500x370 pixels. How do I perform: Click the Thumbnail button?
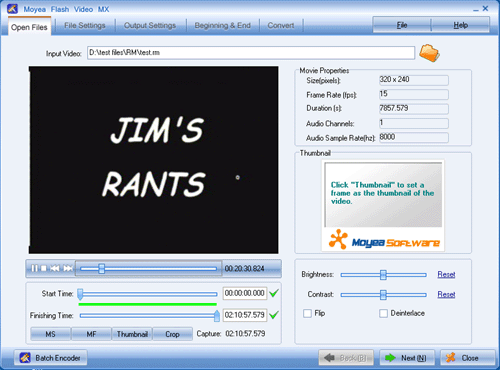pyautogui.click(x=132, y=334)
